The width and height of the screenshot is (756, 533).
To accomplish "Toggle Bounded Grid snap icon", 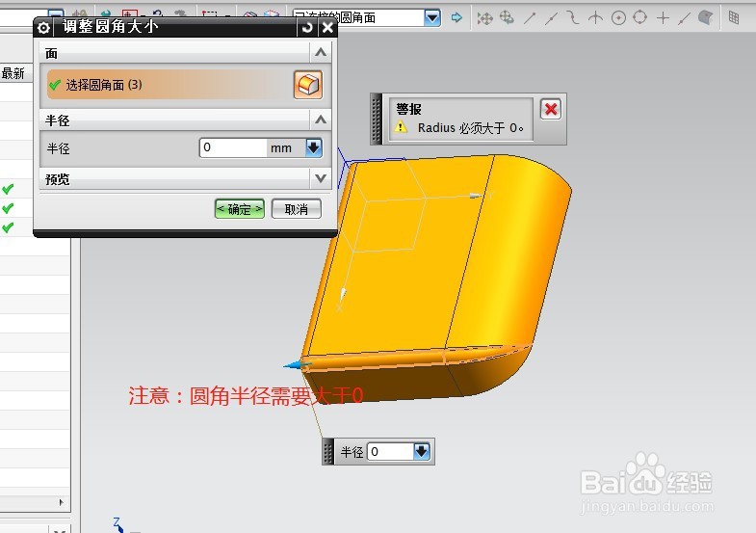I will (x=734, y=18).
